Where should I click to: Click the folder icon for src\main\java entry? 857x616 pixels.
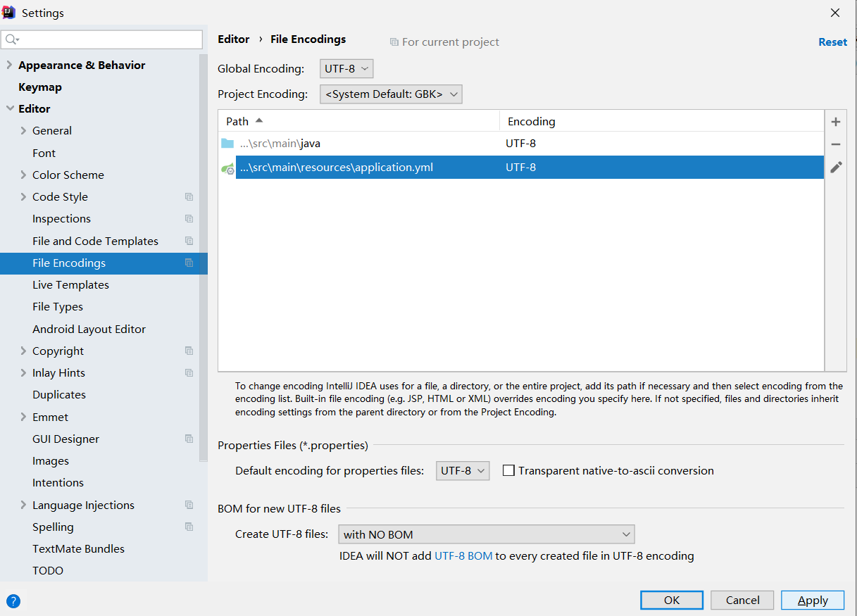click(x=227, y=143)
